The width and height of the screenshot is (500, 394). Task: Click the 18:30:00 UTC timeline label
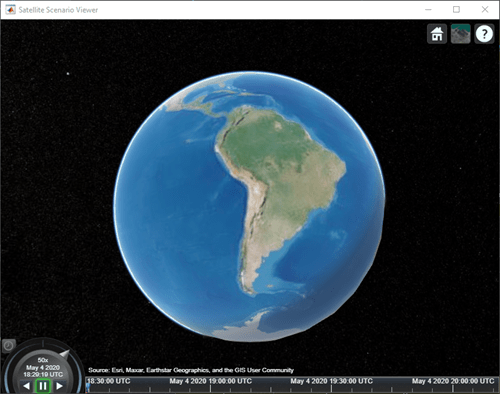coord(108,381)
